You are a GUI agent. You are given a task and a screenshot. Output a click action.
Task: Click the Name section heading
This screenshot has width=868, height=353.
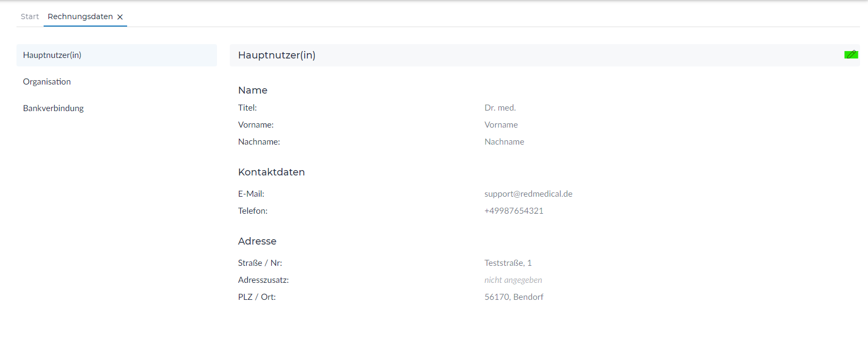coord(253,90)
